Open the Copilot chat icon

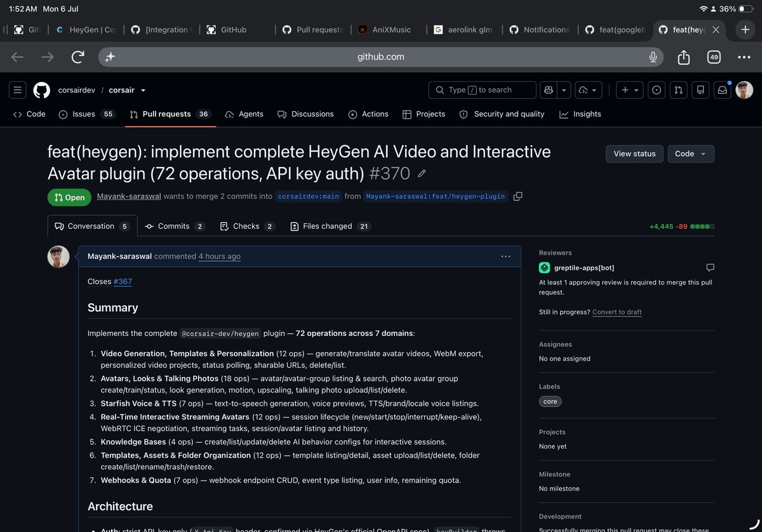(548, 90)
